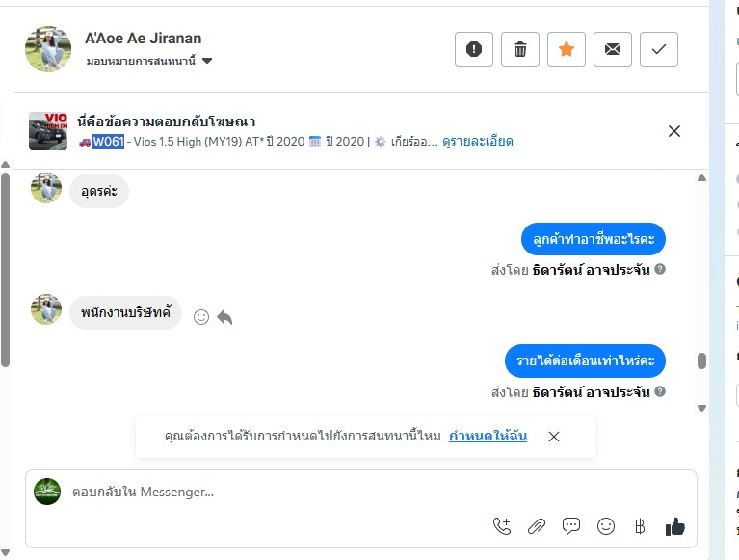Open saved replies speech bubble icon
The image size is (739, 560).
570,526
